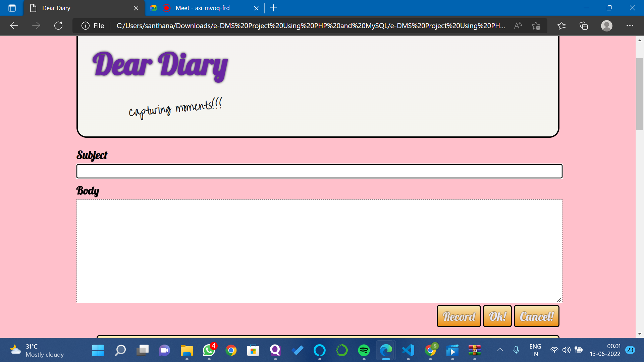
Task: Click into the Subject text field
Action: click(319, 171)
